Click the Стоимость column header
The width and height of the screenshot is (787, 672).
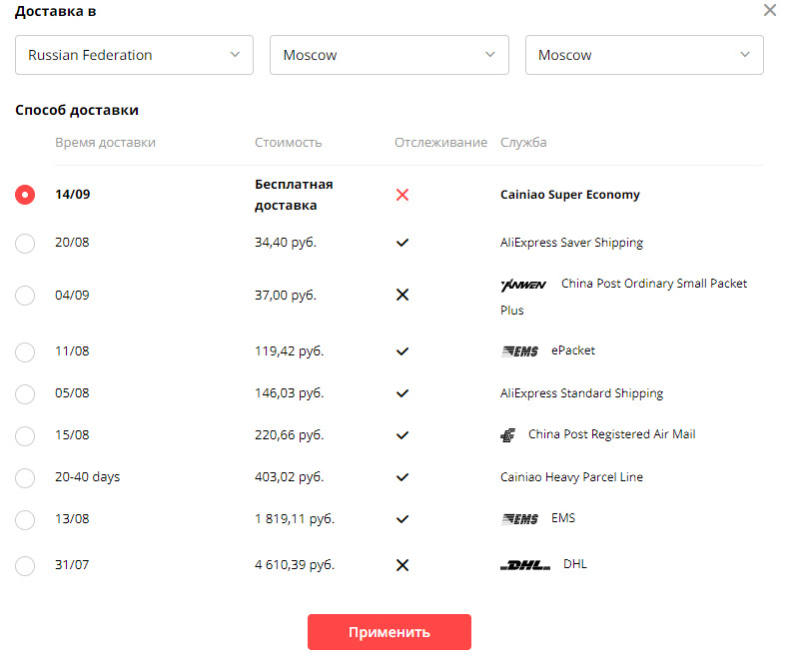[289, 143]
